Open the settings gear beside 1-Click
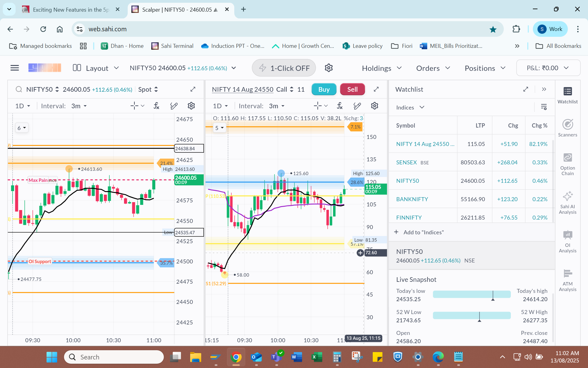The image size is (588, 368). (x=329, y=68)
